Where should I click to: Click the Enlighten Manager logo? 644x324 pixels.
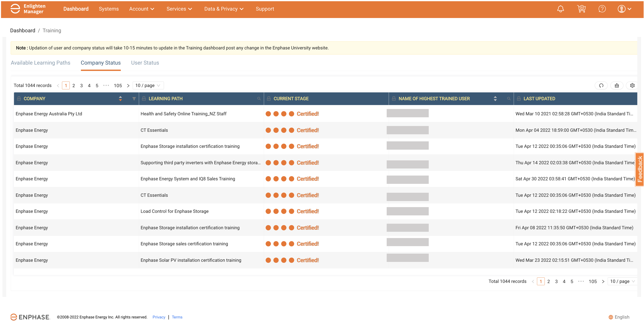coord(28,9)
